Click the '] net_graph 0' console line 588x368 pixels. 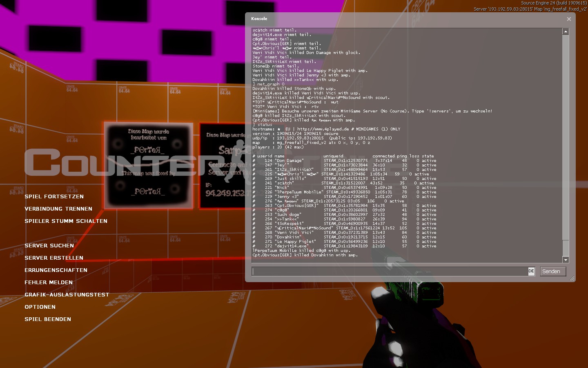pos(268,84)
